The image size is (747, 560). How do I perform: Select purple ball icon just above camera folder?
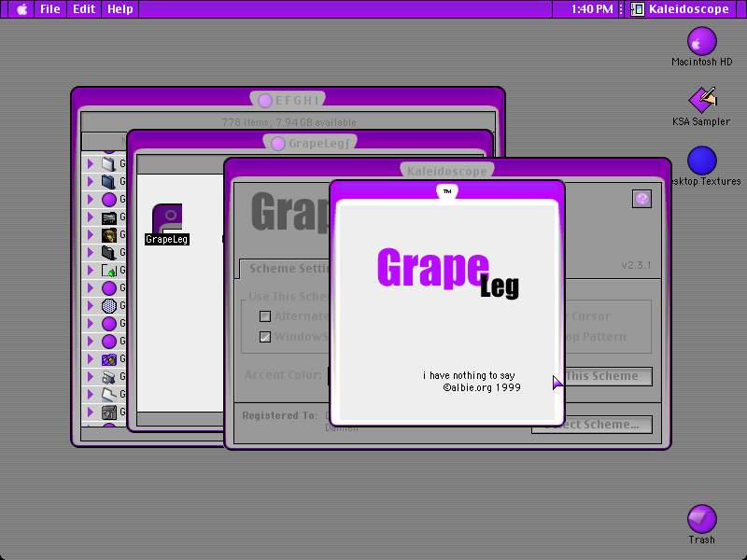[108, 342]
